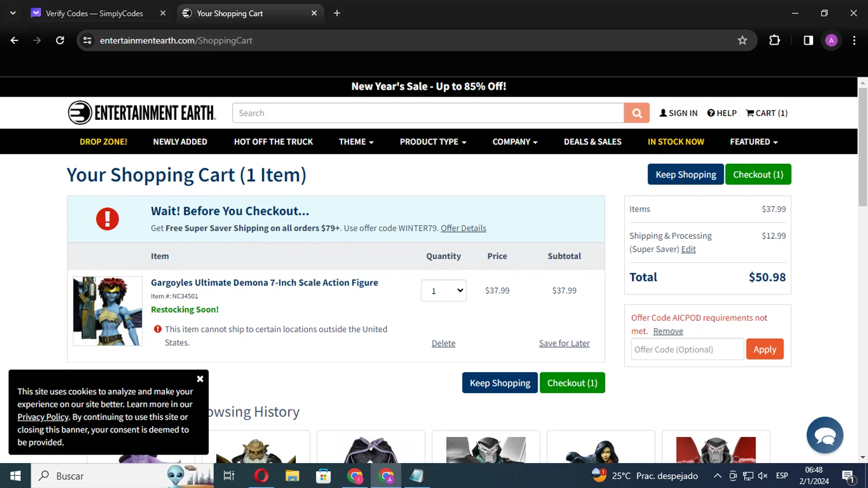Open Windows Start menu
This screenshot has width=868, height=488.
[16, 476]
